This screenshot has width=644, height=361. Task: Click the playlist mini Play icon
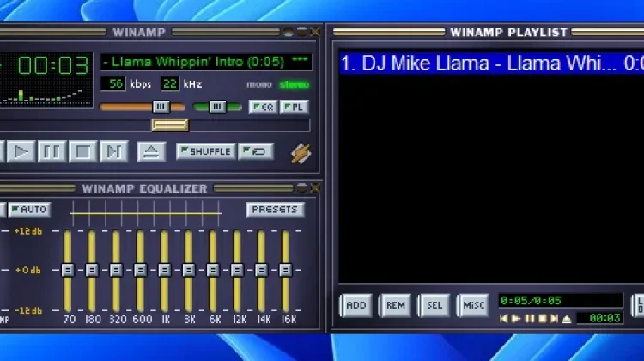coord(516,319)
